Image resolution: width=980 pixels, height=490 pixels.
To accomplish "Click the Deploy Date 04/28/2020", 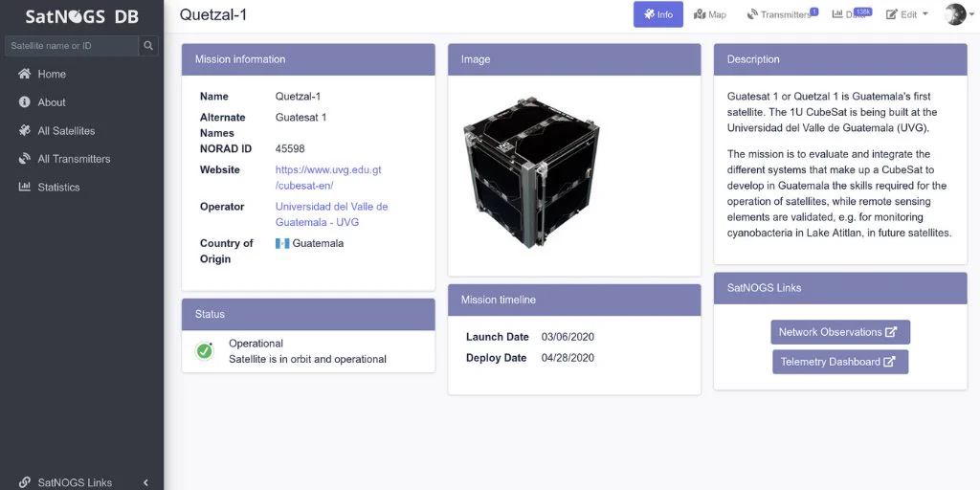I will [x=568, y=358].
